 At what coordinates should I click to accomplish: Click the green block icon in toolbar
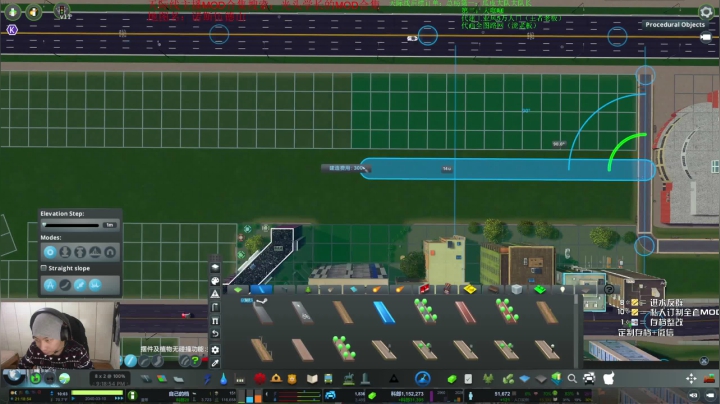[x=452, y=379]
